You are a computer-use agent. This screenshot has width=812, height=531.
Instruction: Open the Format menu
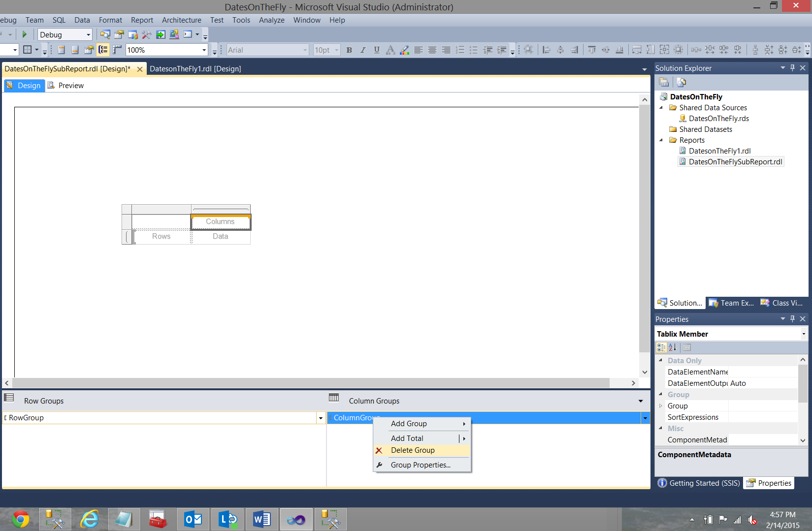pos(110,20)
